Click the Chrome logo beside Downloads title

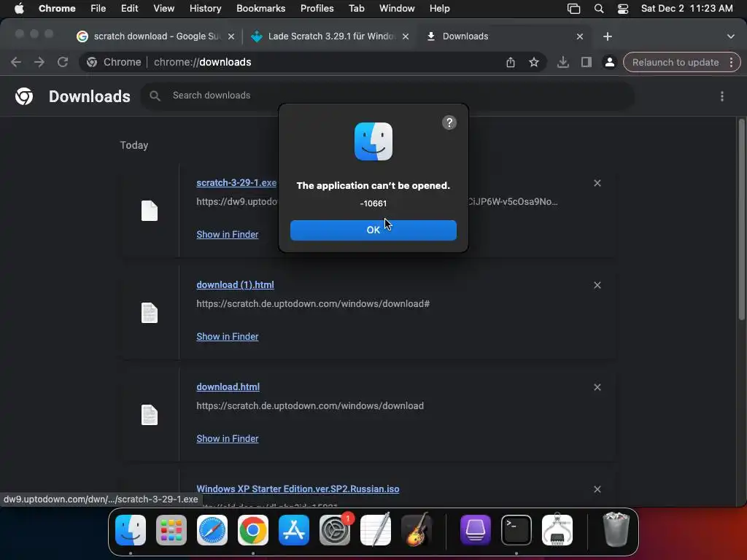pos(24,96)
